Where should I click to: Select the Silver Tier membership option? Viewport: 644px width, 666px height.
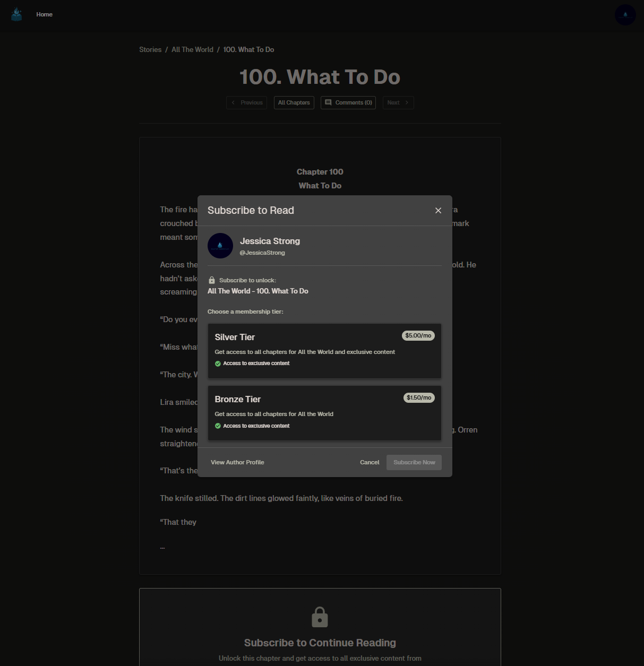[324, 351]
